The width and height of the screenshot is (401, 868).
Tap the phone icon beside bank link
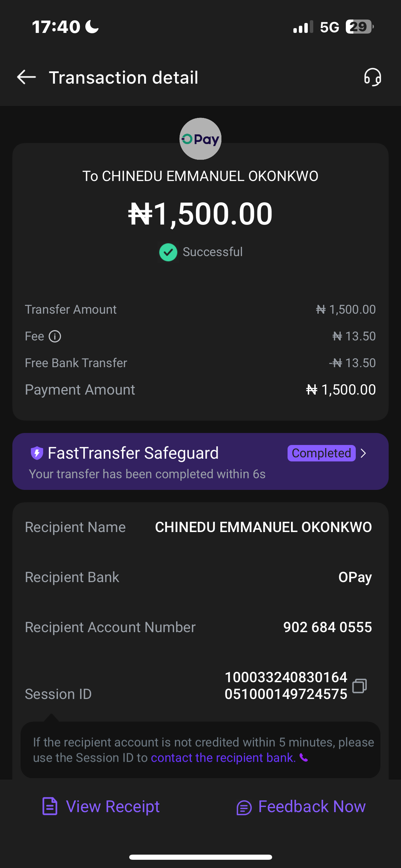point(304,758)
